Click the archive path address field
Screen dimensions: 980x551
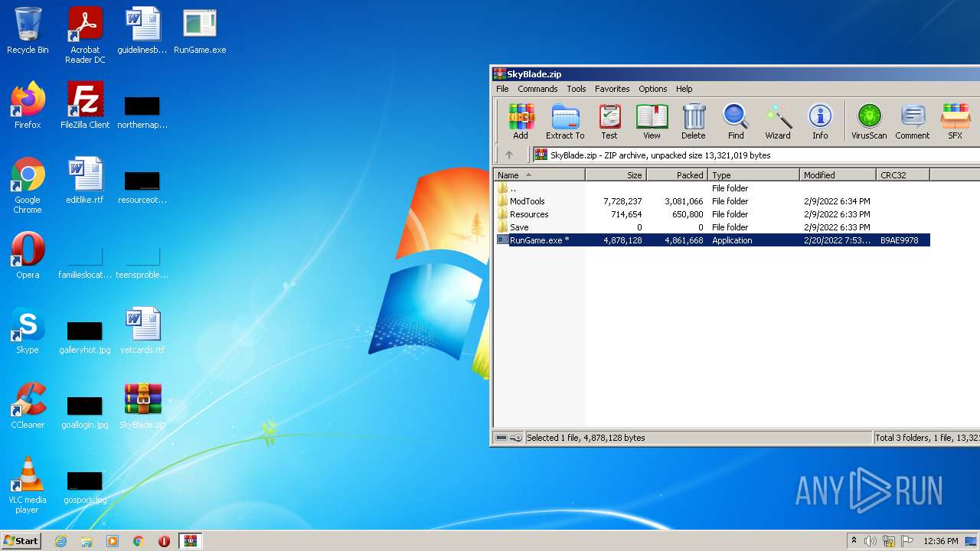click(756, 155)
